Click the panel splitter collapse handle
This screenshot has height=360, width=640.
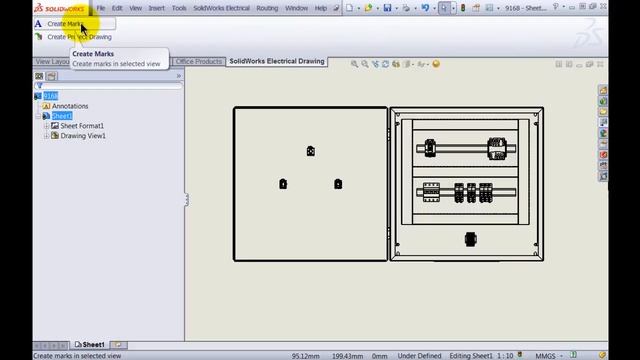187,200
